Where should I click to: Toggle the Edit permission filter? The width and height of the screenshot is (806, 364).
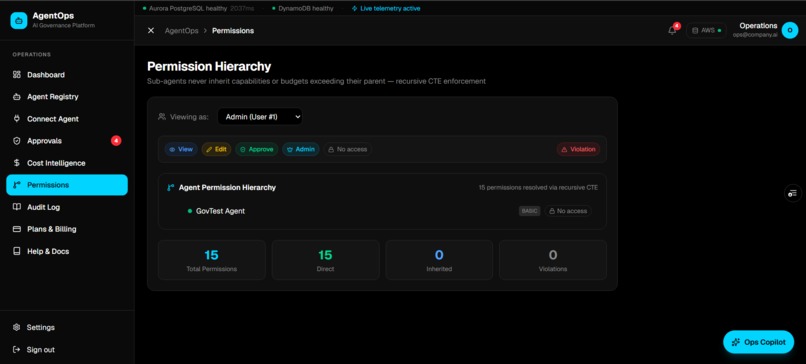coord(216,149)
